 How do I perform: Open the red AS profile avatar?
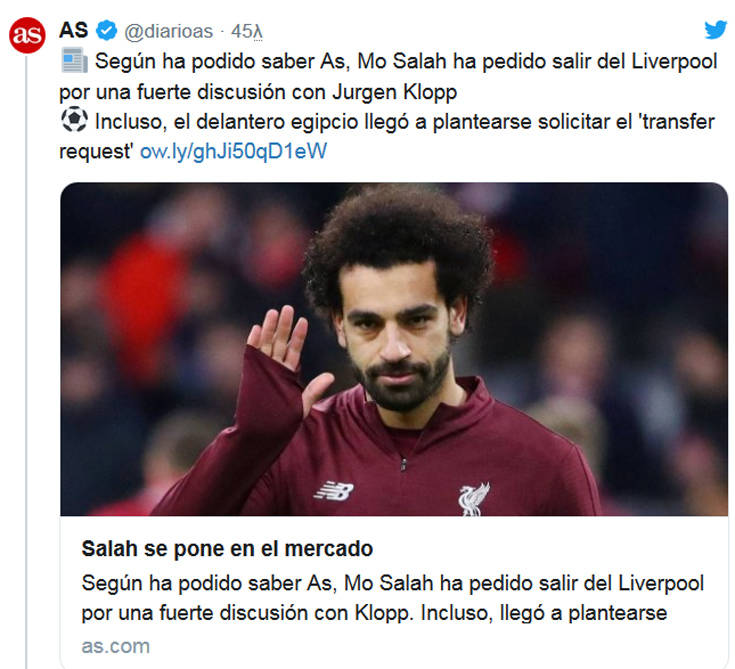[x=27, y=35]
